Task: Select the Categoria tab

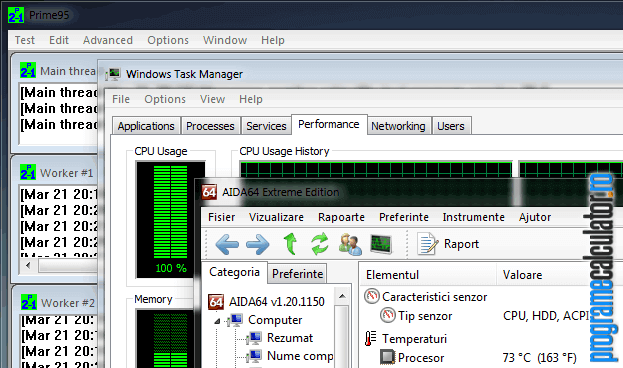Action: click(234, 272)
